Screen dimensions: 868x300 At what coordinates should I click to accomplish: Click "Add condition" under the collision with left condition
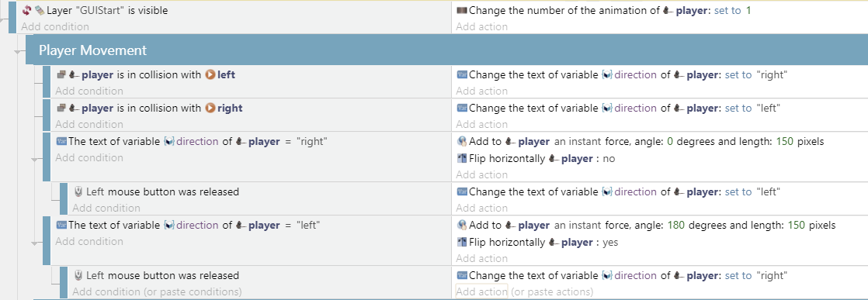(x=89, y=91)
